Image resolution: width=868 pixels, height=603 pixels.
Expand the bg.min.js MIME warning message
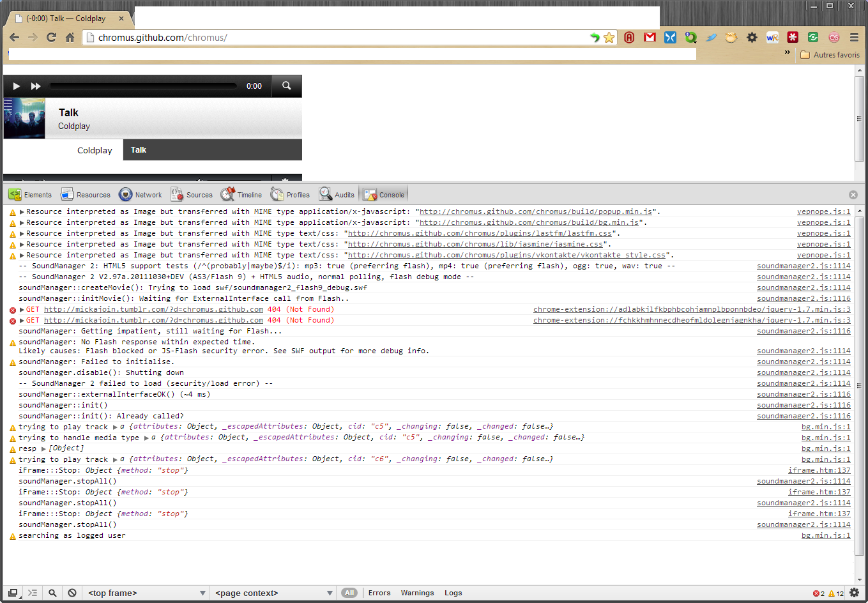pos(22,222)
